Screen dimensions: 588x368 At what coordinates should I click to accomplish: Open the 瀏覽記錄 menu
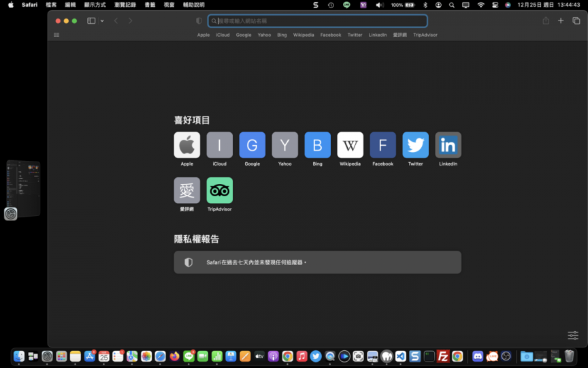(125, 5)
